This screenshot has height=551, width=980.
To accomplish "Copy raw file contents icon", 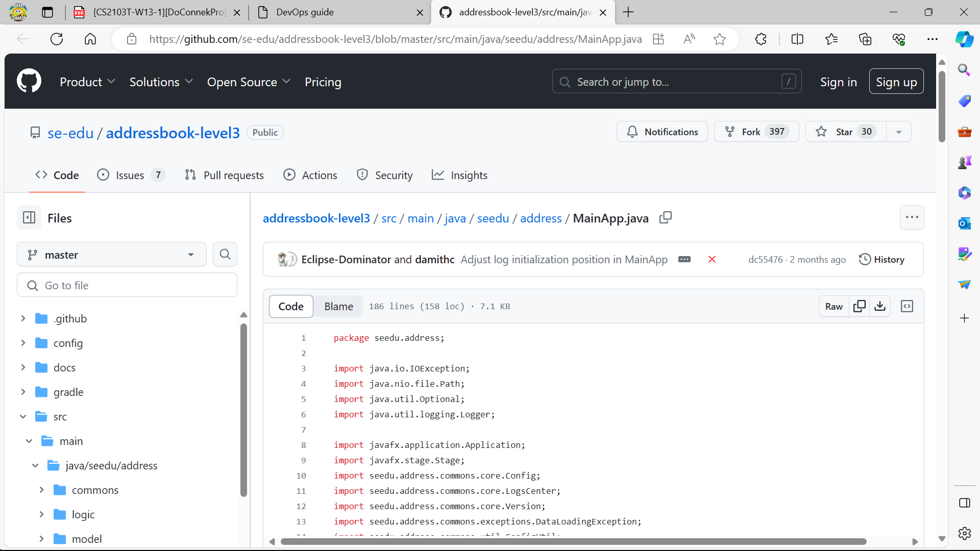I will point(860,306).
